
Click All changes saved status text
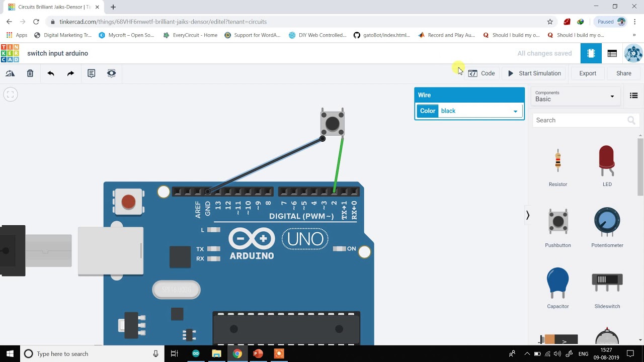(x=544, y=53)
